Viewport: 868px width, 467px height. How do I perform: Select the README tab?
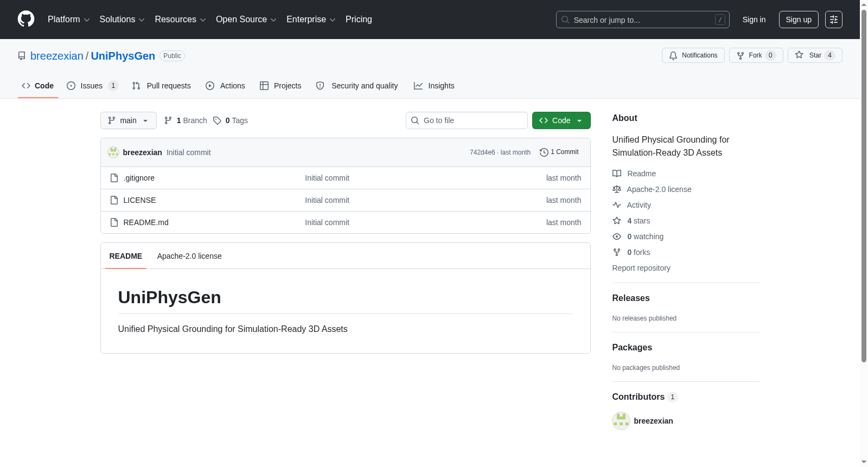[126, 256]
